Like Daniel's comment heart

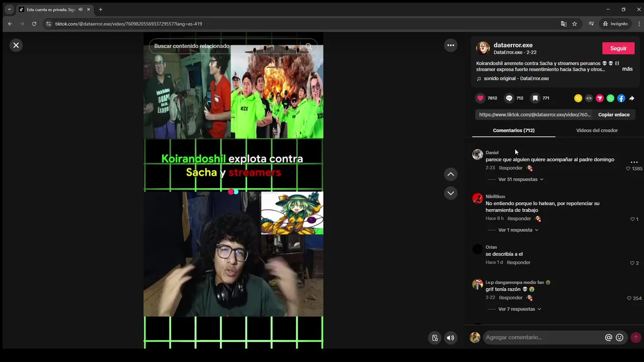[x=628, y=169]
